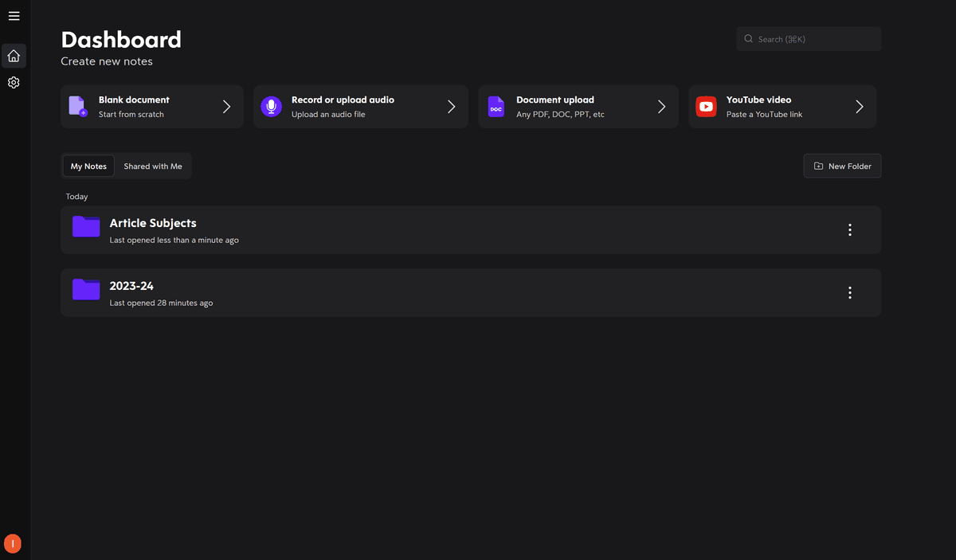Open Settings via the gear icon
Viewport: 956px width, 560px height.
click(14, 82)
